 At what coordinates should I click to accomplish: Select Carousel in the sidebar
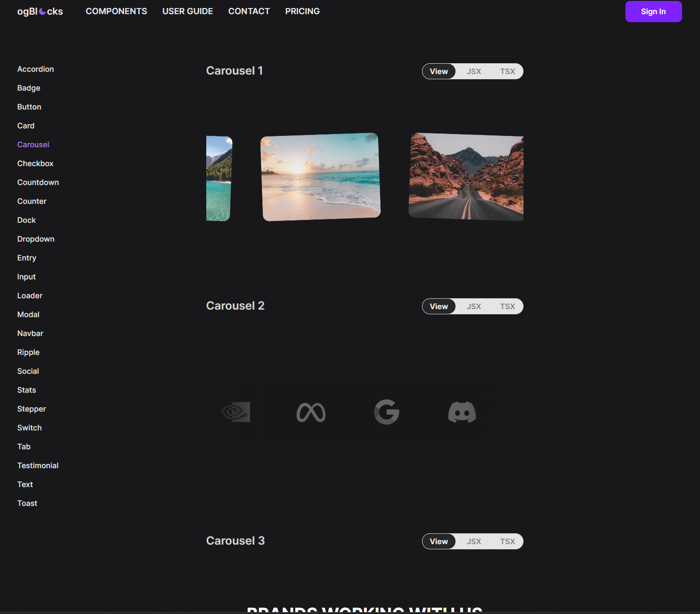coord(33,144)
